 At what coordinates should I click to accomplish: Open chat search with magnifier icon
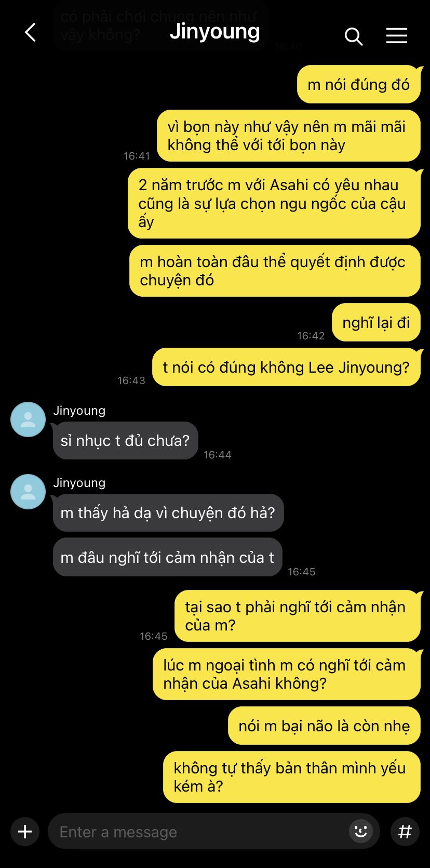coord(353,36)
